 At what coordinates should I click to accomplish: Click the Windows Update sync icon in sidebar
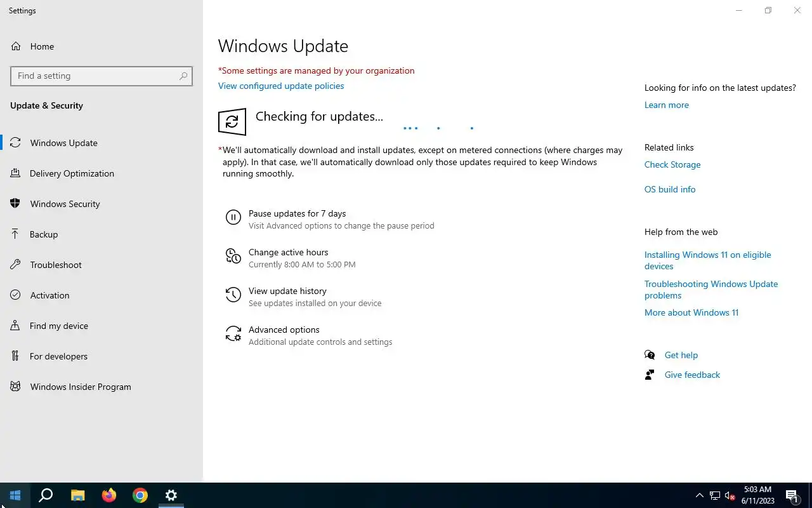pos(16,143)
